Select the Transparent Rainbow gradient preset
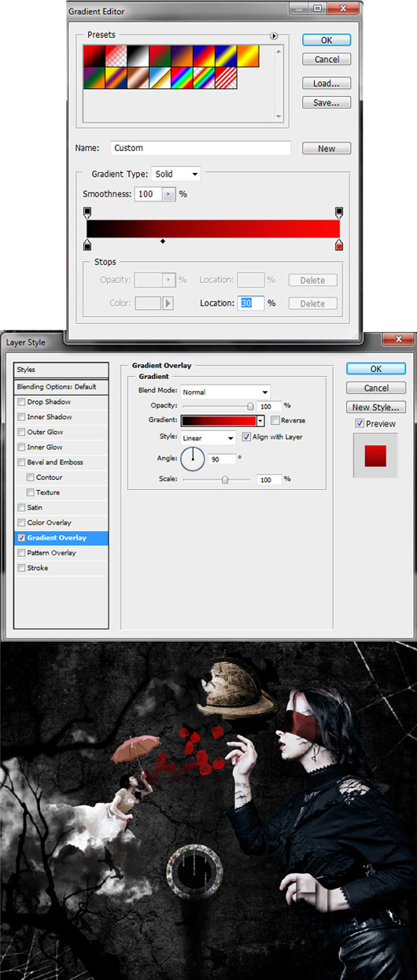Screen dimensions: 417x980 click(x=204, y=76)
